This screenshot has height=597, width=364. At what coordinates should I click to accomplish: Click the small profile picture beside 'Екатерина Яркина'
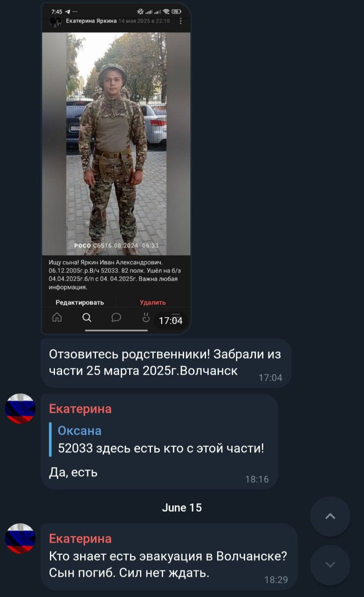(55, 21)
